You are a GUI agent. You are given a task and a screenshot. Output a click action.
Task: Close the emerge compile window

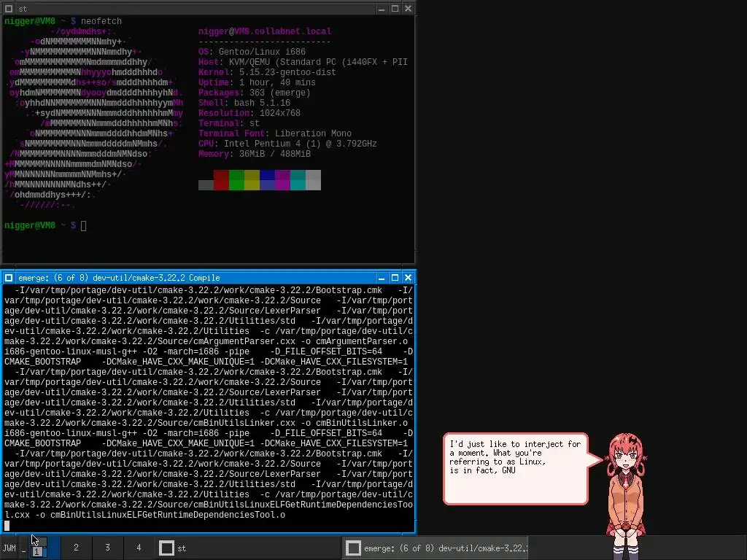click(x=409, y=278)
